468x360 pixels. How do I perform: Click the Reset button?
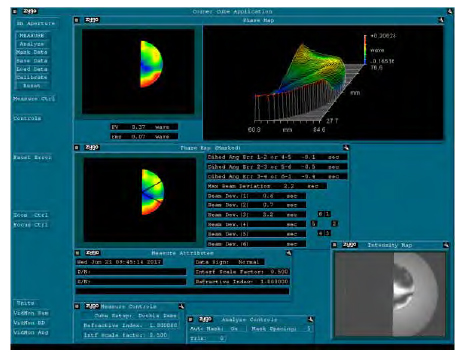tap(32, 86)
